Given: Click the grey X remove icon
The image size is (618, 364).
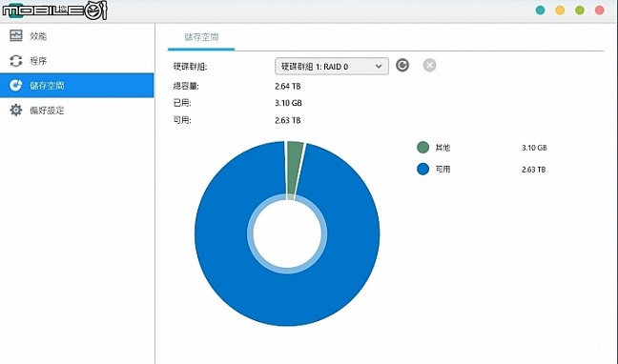Looking at the screenshot, I should point(429,65).
